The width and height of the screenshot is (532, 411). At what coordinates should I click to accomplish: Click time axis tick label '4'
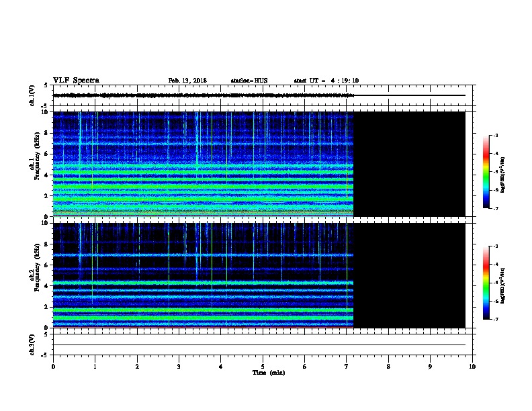pyautogui.click(x=221, y=367)
